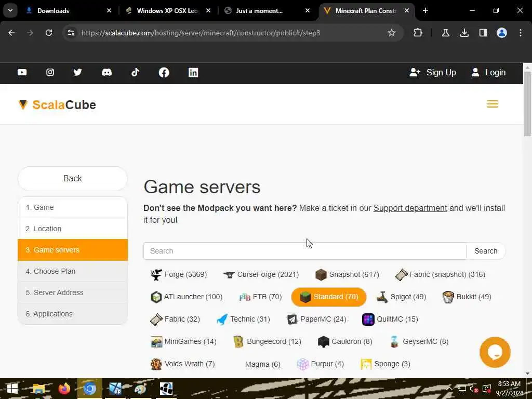Filter by Bukkit (49)
The width and height of the screenshot is (532, 399).
(x=467, y=297)
